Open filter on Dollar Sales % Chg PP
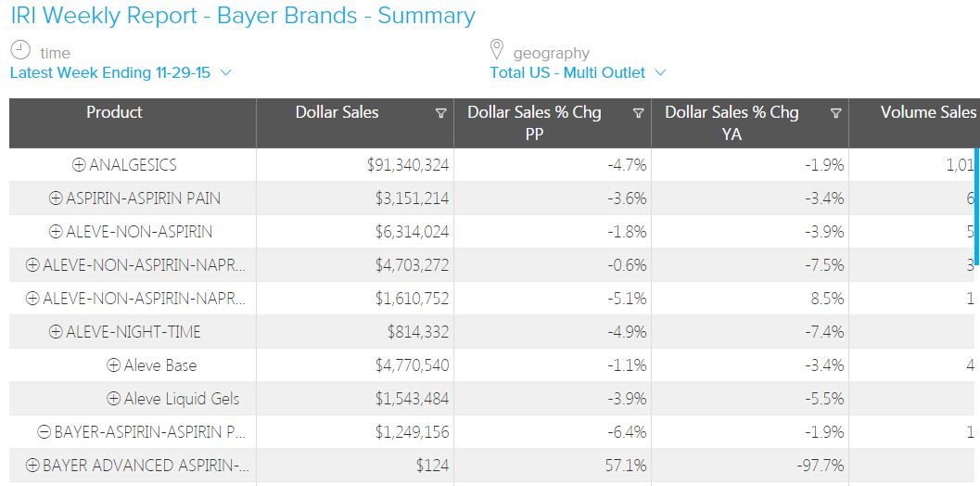The height and width of the screenshot is (486, 980). click(x=638, y=113)
